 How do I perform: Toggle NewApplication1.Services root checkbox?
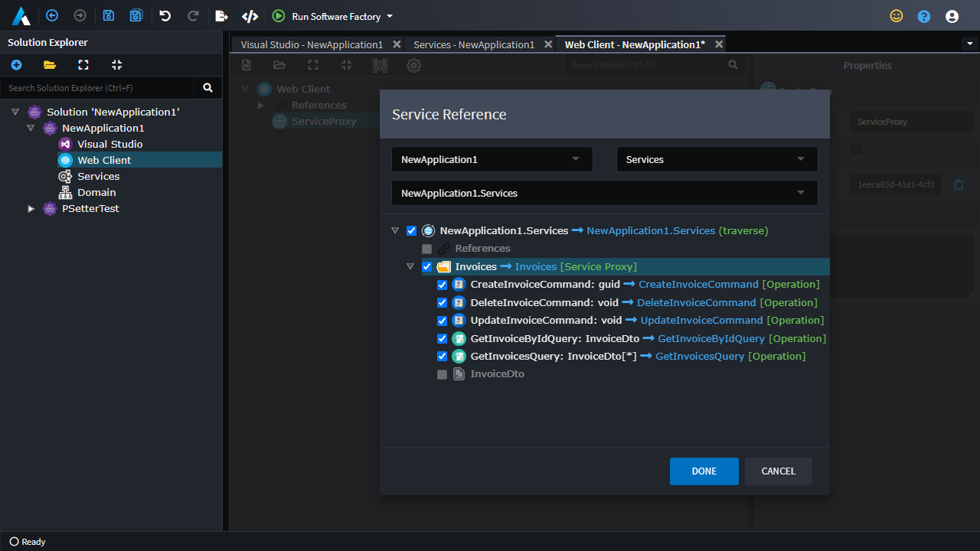[412, 230]
